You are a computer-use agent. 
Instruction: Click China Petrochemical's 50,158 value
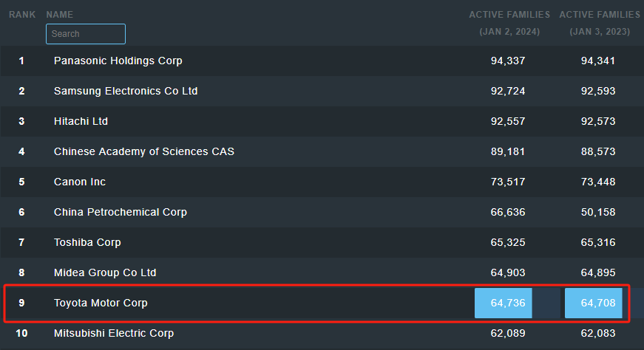pos(598,212)
